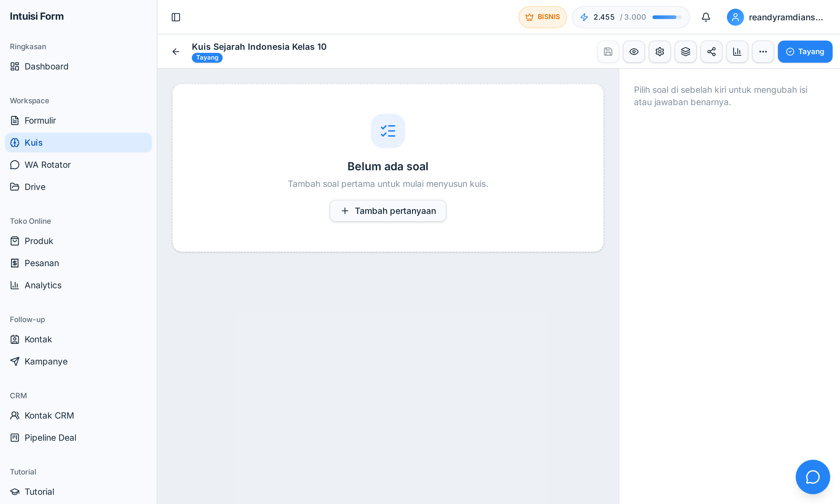Screen dimensions: 840x504
Task: Click the Kampanye paper plane icon
Action: click(x=15, y=361)
